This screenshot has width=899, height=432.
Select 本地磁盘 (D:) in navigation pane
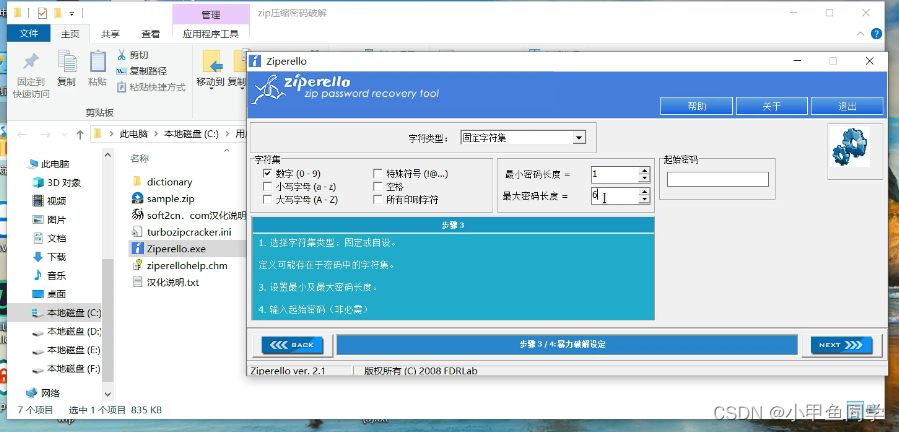coord(73,331)
